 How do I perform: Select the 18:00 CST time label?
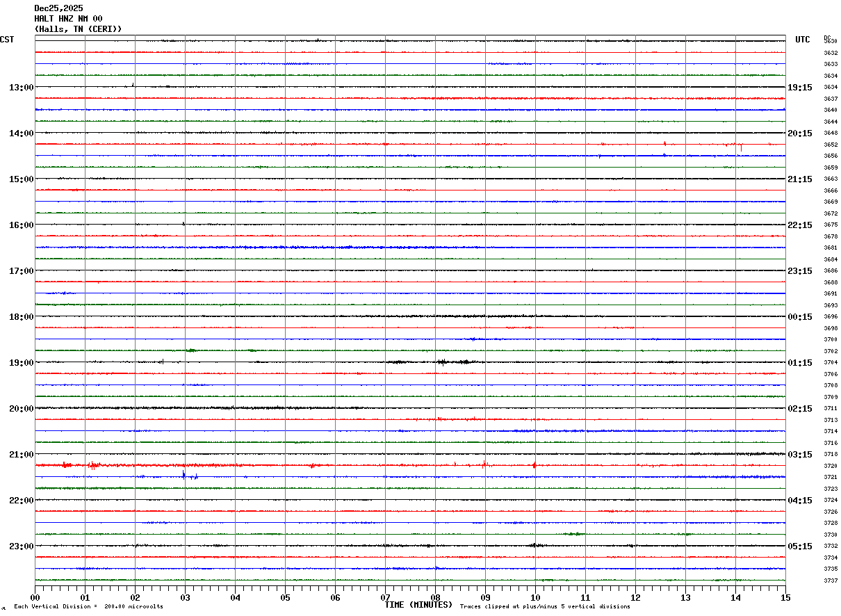22,317
